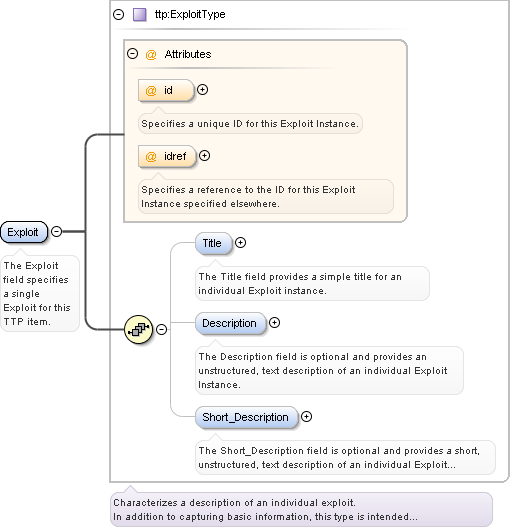Collapse the Exploit element node

coord(56,232)
